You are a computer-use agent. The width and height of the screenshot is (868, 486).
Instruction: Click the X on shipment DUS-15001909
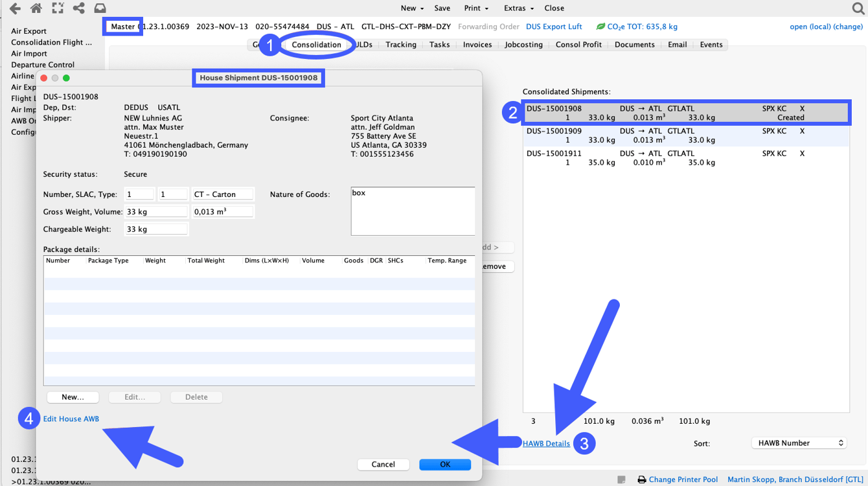[802, 130]
